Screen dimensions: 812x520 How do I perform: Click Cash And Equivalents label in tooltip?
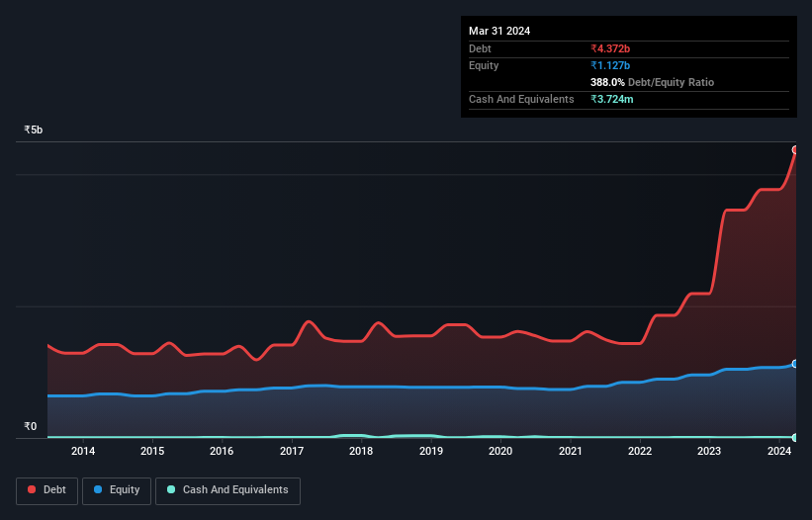521,99
